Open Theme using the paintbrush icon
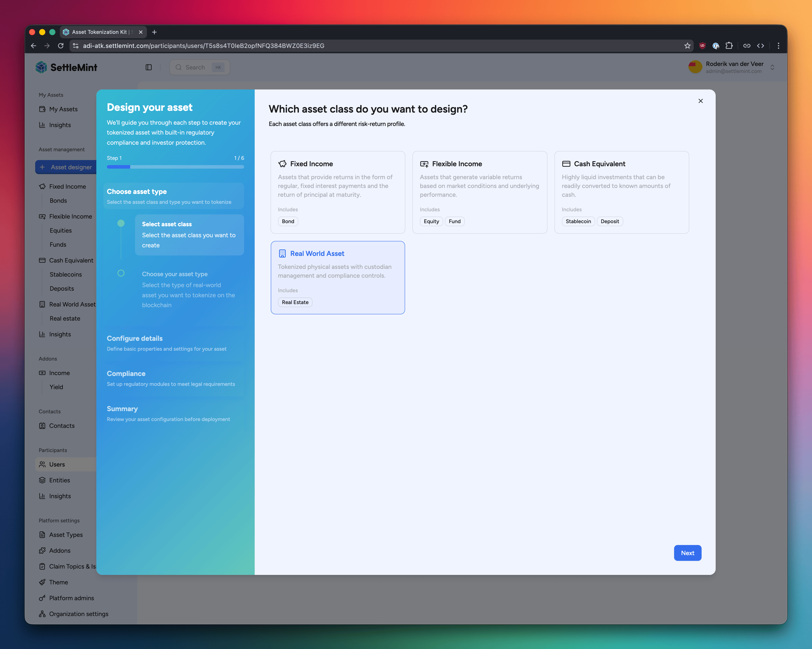Screen dimensions: 812x649 coord(42,582)
